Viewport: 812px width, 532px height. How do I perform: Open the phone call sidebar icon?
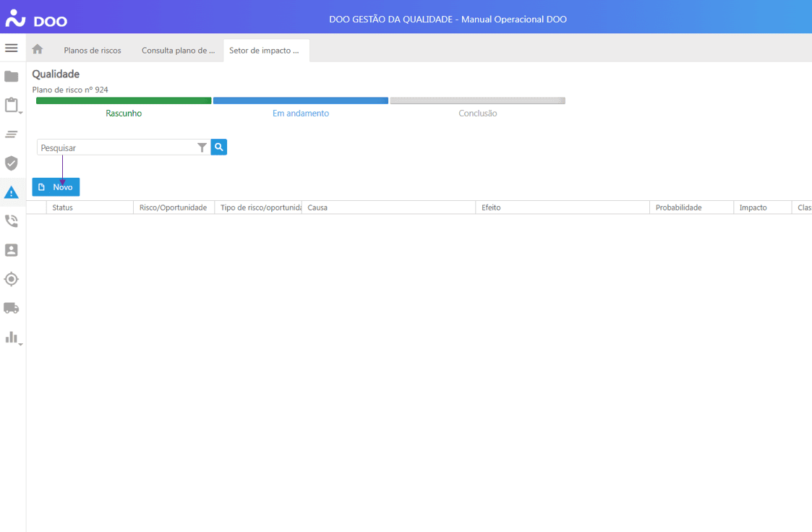(x=12, y=221)
